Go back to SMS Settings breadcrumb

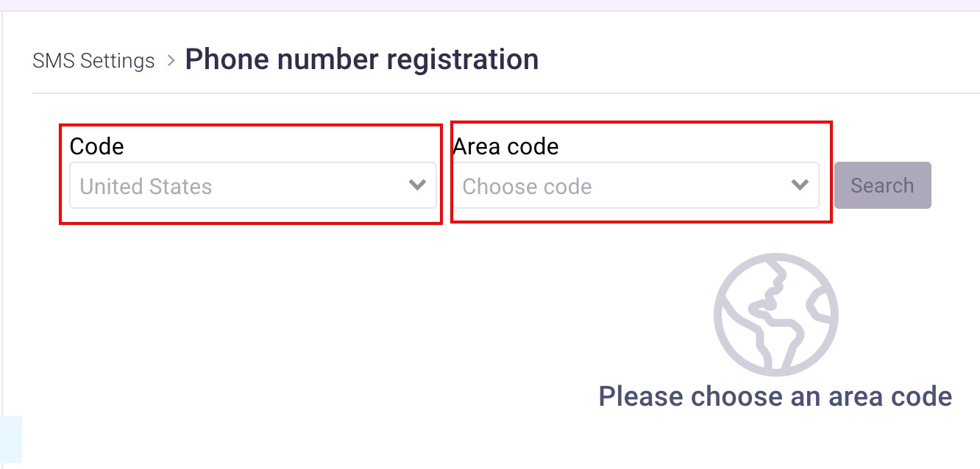tap(93, 60)
